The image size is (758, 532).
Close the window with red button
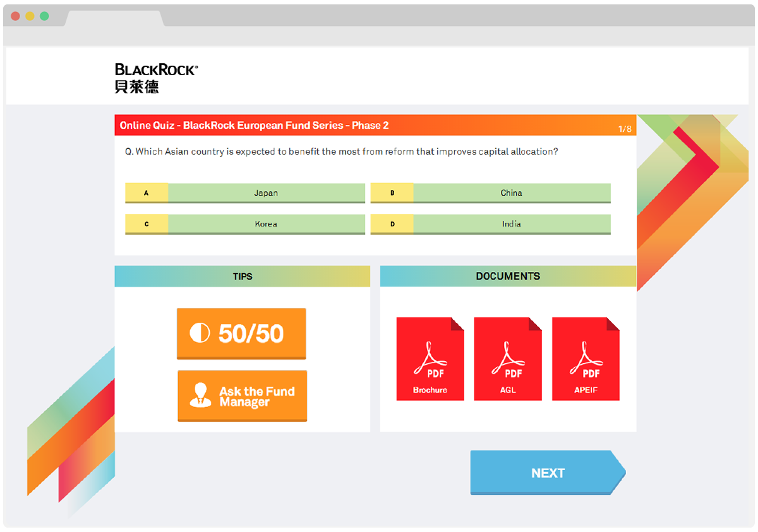pos(15,16)
